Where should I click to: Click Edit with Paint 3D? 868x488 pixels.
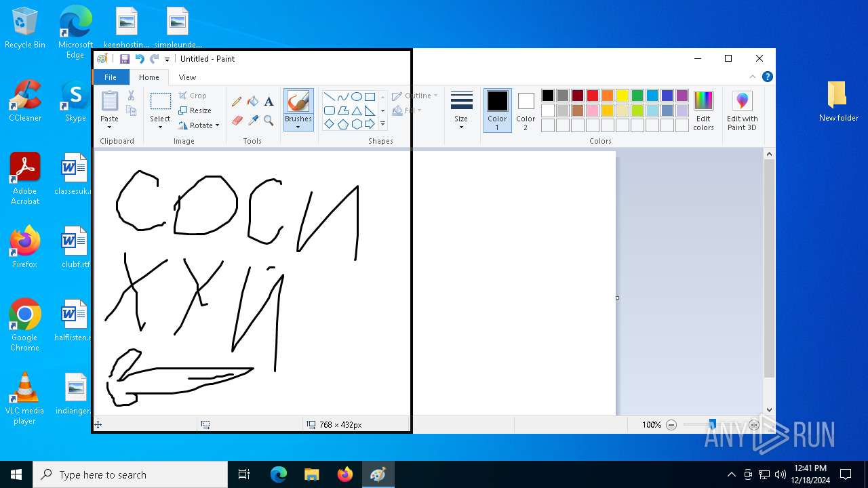tap(742, 110)
